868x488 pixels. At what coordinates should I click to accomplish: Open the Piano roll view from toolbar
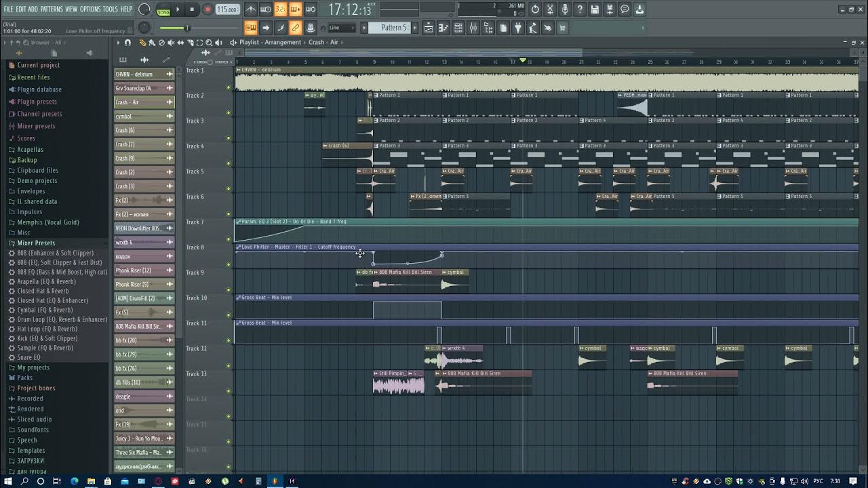443,28
